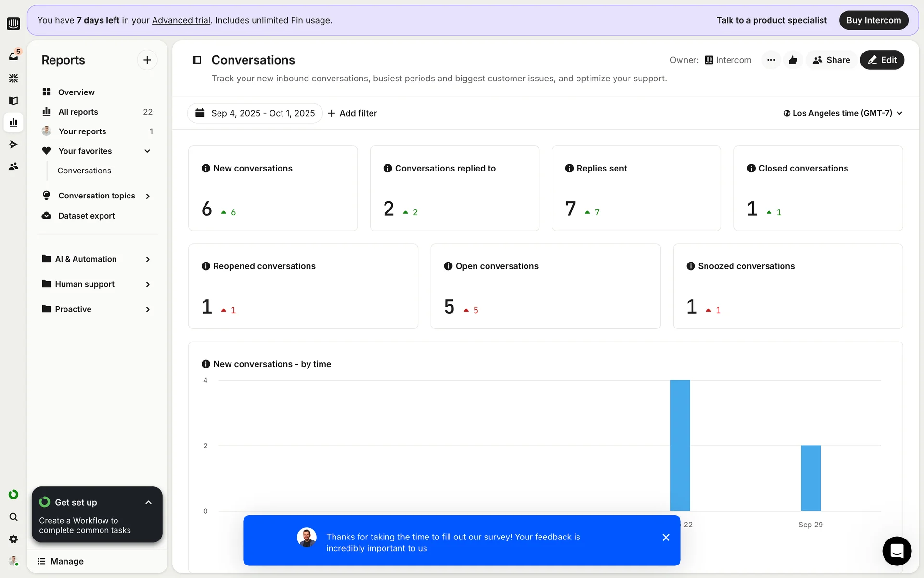924x578 pixels.
Task: Select All reports in sidebar
Action: point(78,112)
